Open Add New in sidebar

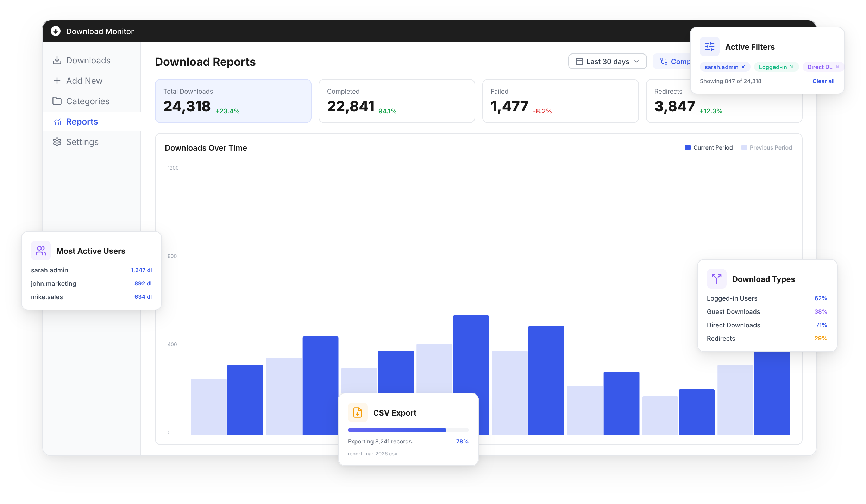click(x=84, y=81)
